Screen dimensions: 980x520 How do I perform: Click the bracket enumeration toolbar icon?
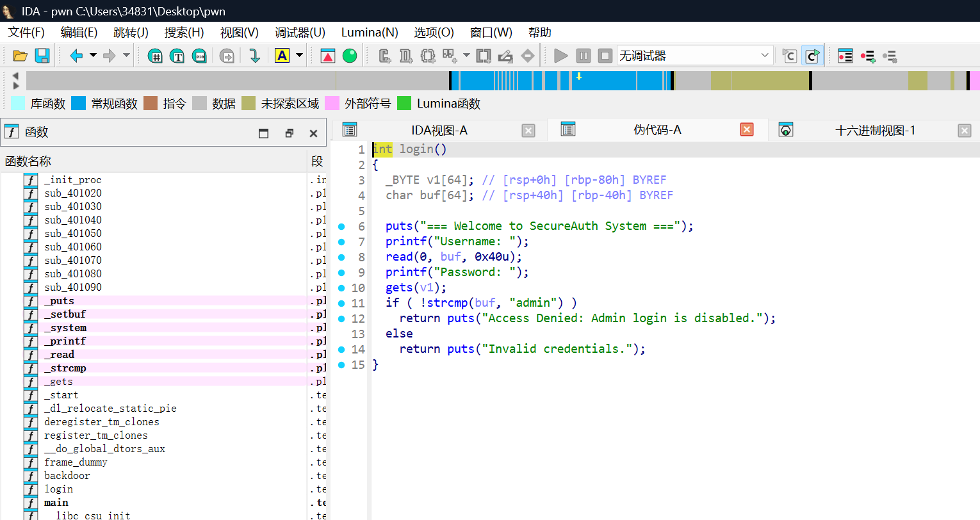pyautogui.click(x=484, y=56)
